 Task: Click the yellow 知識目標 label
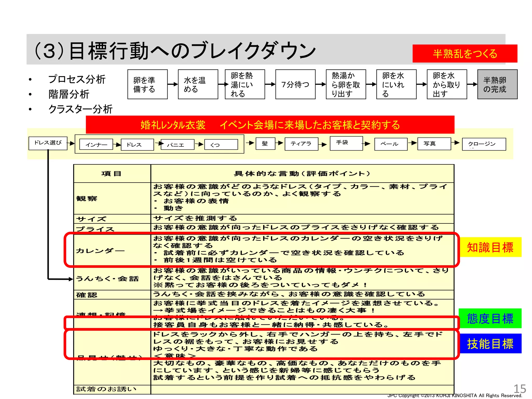(x=490, y=247)
